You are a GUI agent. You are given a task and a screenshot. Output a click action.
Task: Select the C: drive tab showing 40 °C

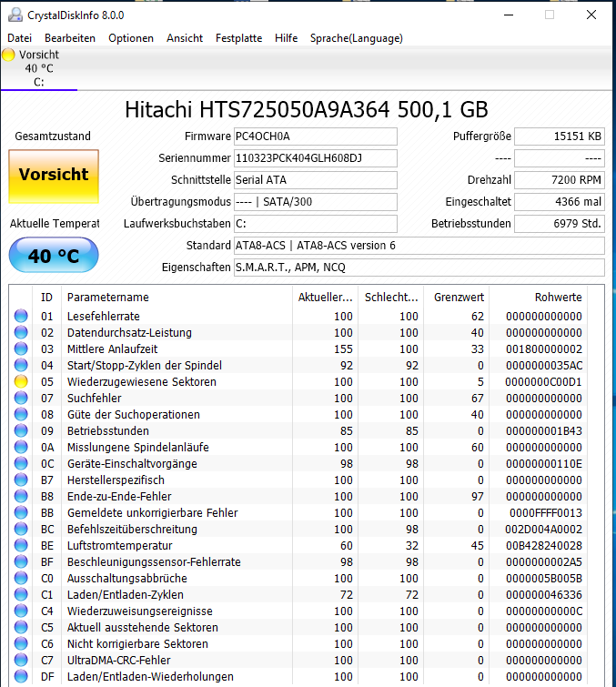(39, 68)
